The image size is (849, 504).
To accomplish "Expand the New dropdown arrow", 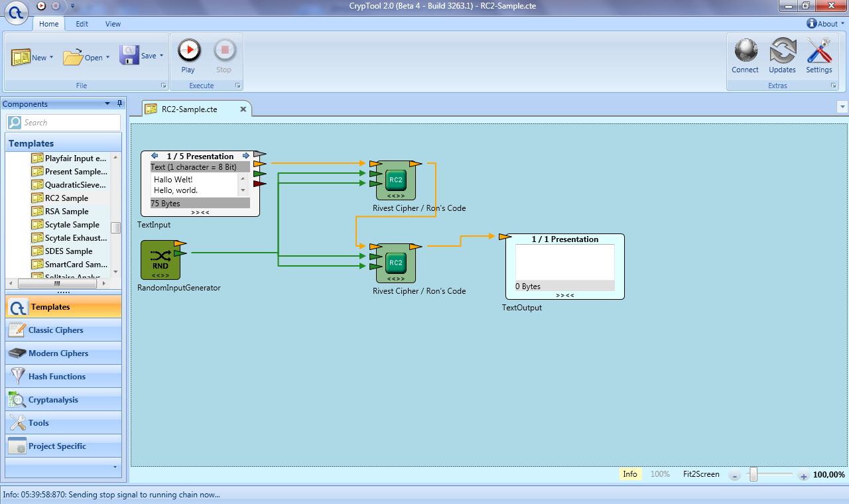I will [x=51, y=58].
